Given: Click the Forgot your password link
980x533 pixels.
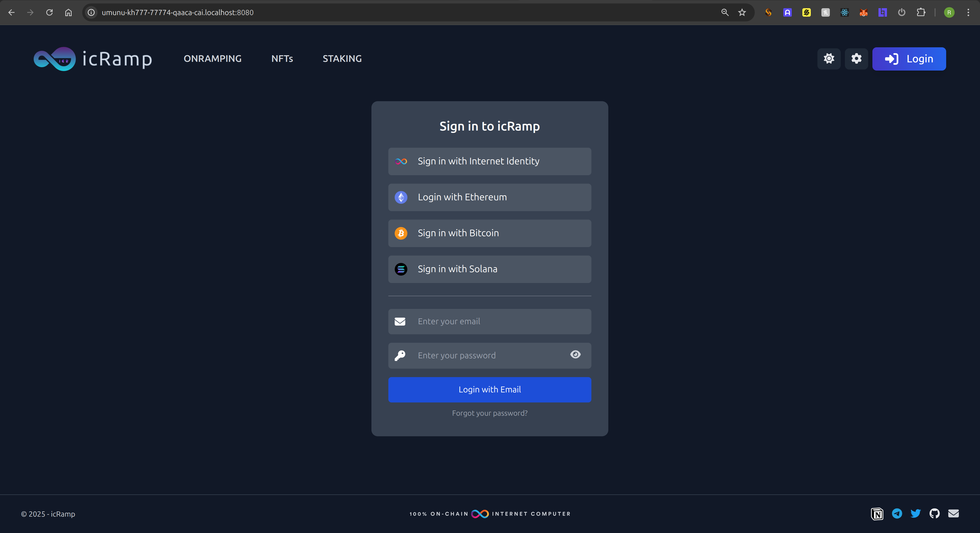Looking at the screenshot, I should [490, 413].
